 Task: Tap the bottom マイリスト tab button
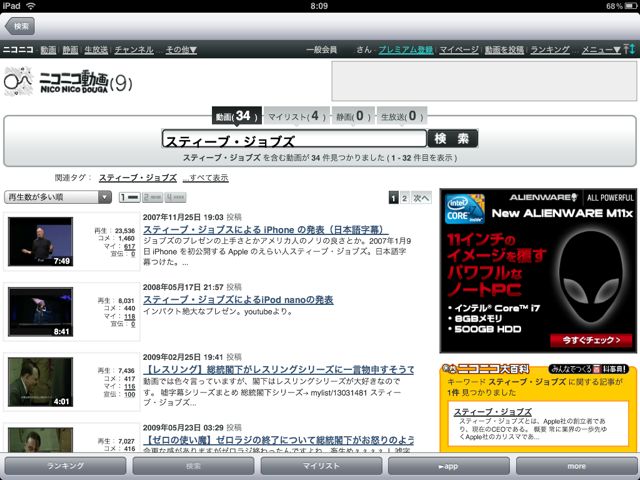(321, 466)
